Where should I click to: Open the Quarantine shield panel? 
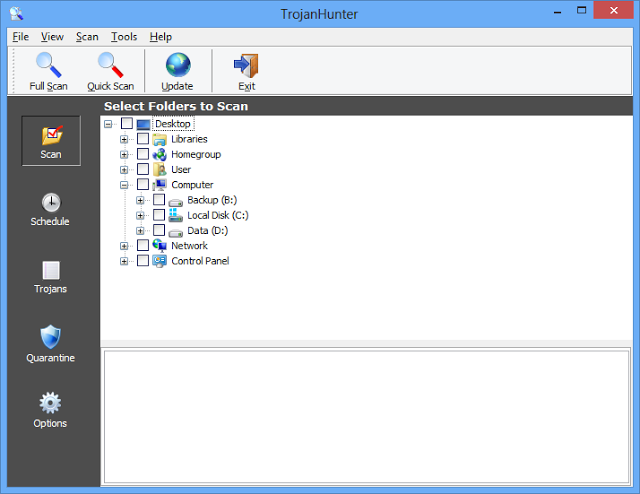click(x=51, y=344)
